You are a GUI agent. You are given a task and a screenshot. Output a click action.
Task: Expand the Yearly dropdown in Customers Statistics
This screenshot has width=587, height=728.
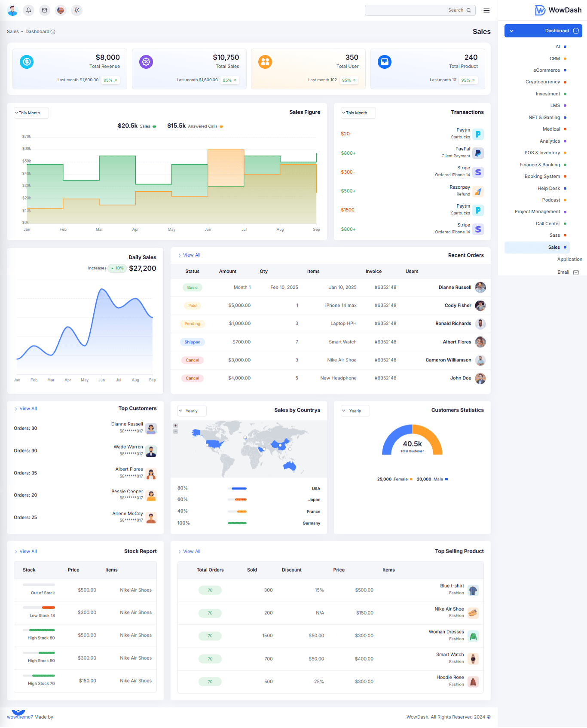[355, 411]
